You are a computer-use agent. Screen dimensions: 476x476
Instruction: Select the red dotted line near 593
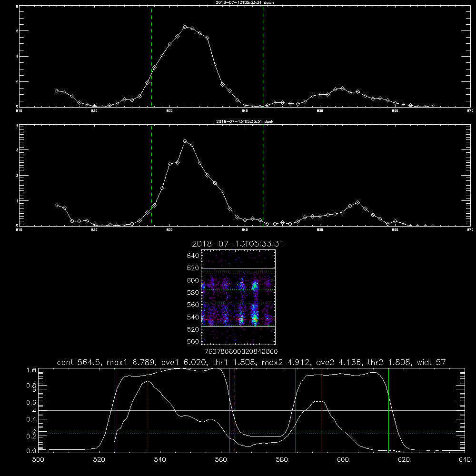pos(321,410)
